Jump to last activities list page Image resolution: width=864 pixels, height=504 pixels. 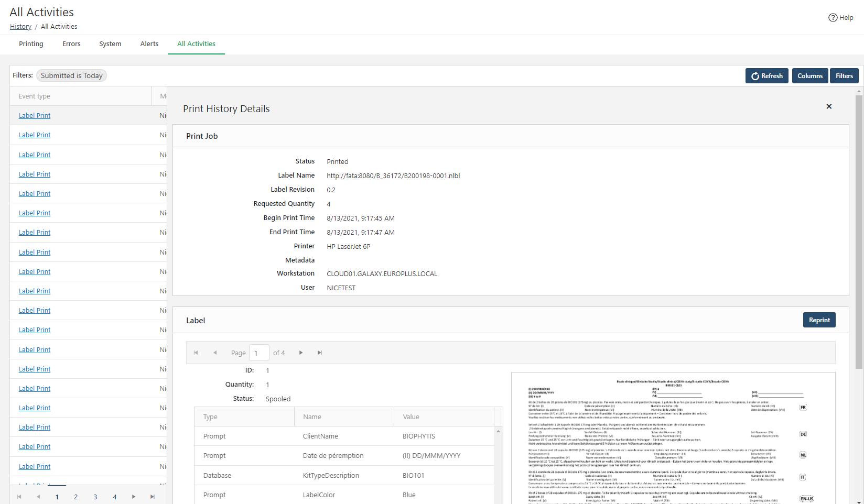point(153,497)
